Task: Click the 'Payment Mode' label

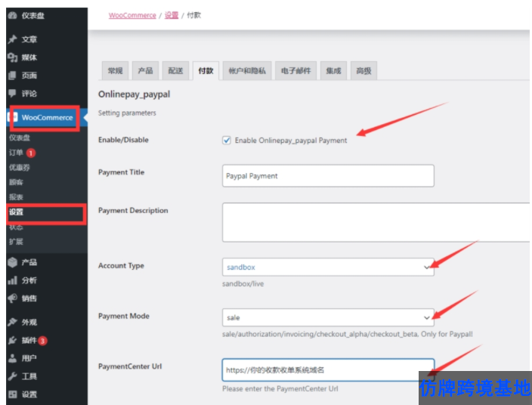Action: [123, 316]
